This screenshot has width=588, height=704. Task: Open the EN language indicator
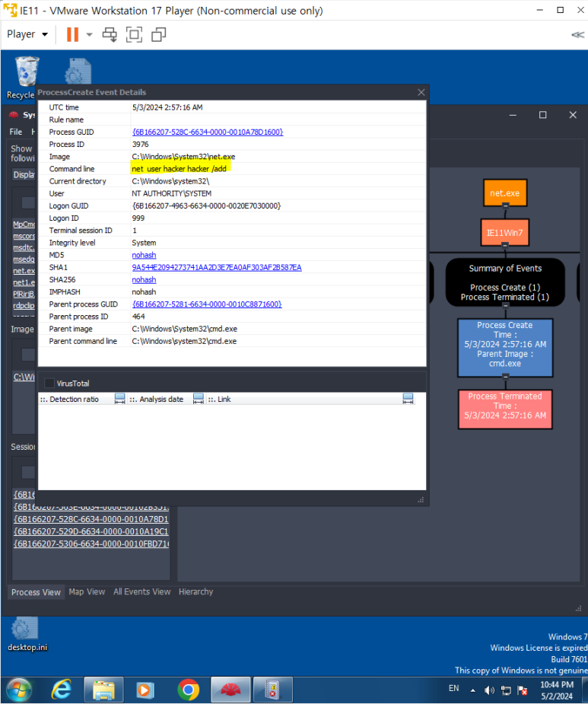click(x=454, y=688)
